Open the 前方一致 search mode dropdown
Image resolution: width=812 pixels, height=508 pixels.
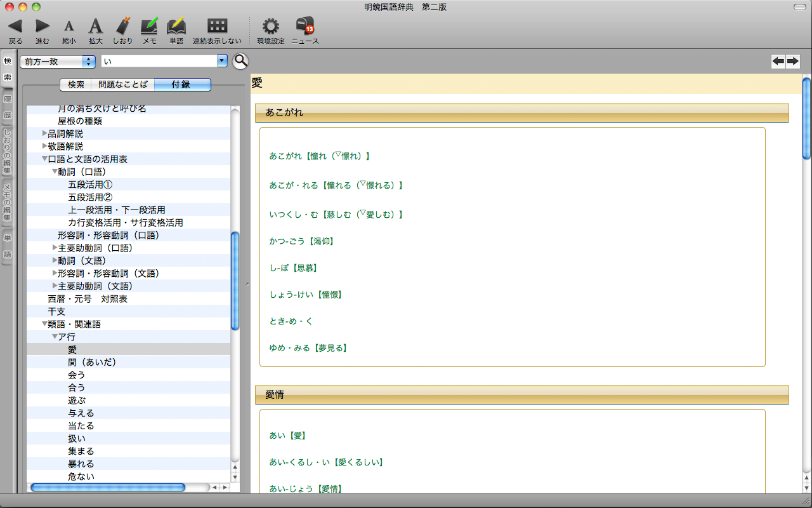click(x=57, y=61)
